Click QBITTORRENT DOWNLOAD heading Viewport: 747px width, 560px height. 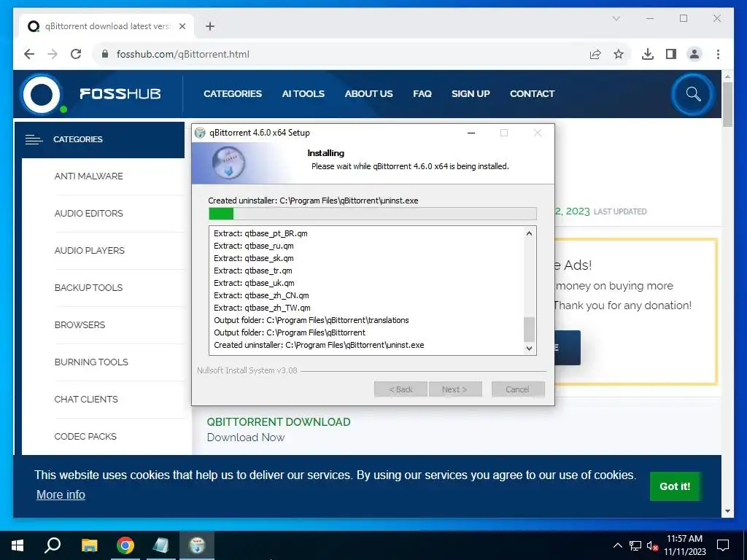pos(279,422)
